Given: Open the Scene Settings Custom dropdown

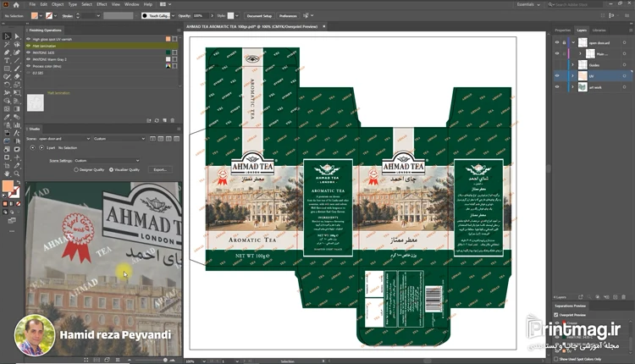Looking at the screenshot, I should (107, 160).
